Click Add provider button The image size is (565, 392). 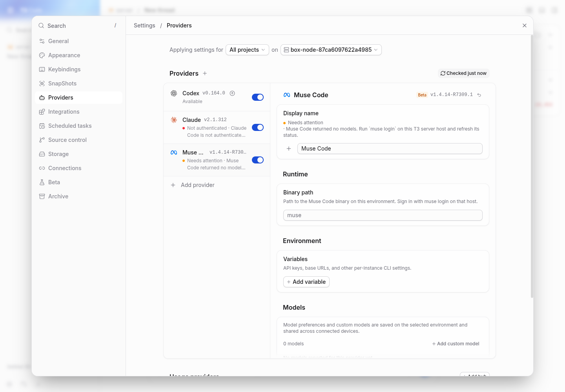coord(217,185)
